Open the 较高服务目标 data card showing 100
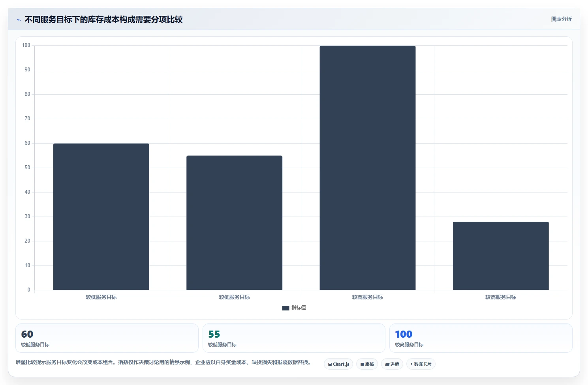588x385 pixels. [481, 338]
